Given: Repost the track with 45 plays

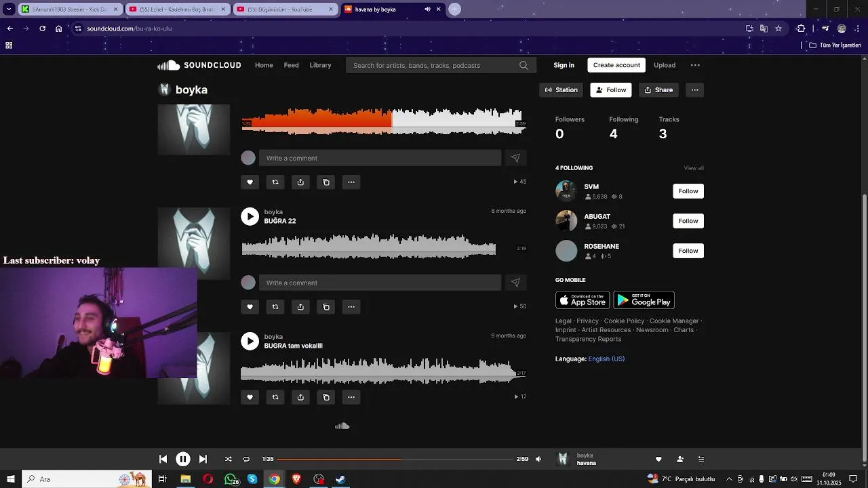Looking at the screenshot, I should pyautogui.click(x=275, y=182).
